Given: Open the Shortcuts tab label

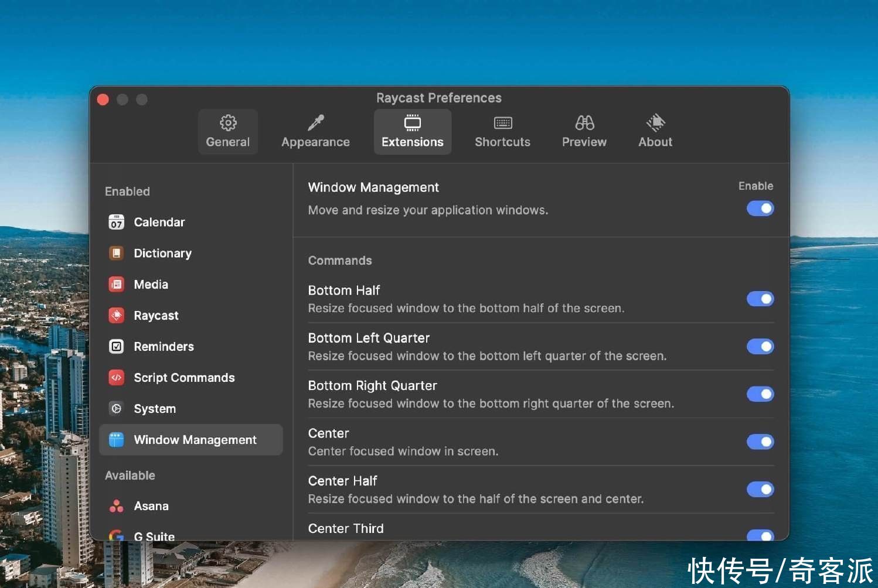Looking at the screenshot, I should pyautogui.click(x=503, y=142).
